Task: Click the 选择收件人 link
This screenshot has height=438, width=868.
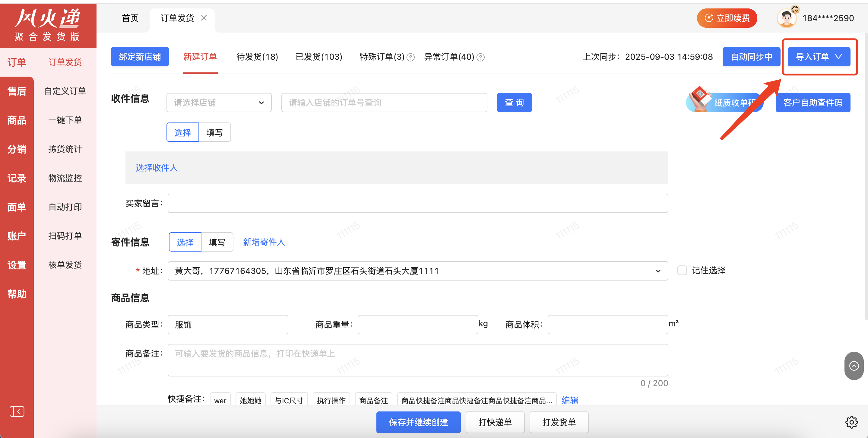Action: (157, 167)
